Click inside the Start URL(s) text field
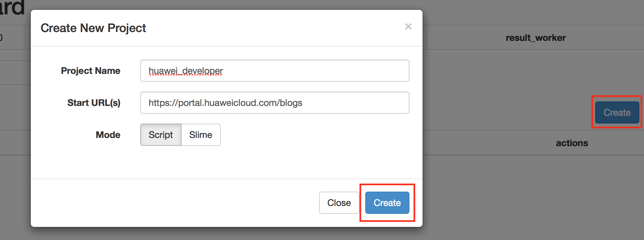This screenshot has height=240, width=644. [x=275, y=103]
